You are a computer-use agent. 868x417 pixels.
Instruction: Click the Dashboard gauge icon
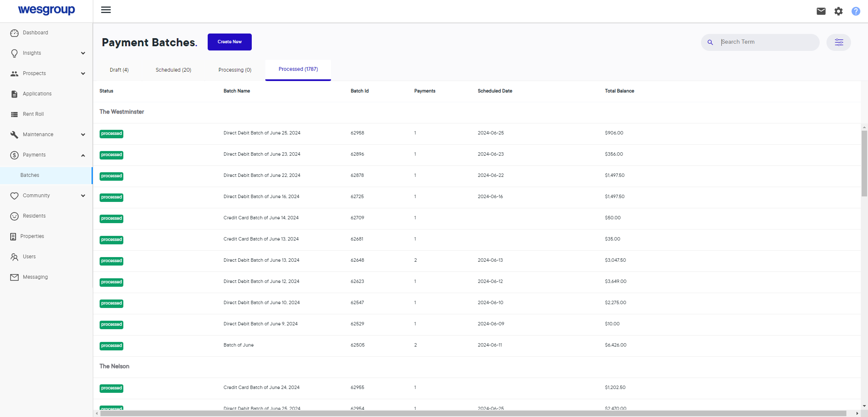tap(14, 33)
